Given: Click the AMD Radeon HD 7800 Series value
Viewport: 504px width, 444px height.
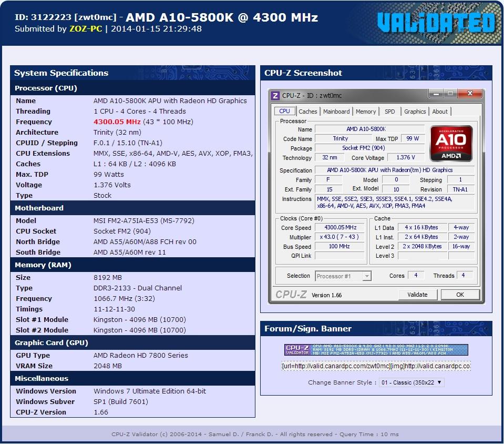Looking at the screenshot, I should click(x=141, y=356).
